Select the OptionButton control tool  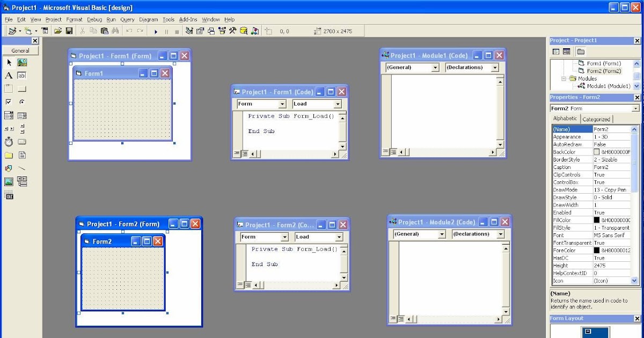[x=22, y=102]
